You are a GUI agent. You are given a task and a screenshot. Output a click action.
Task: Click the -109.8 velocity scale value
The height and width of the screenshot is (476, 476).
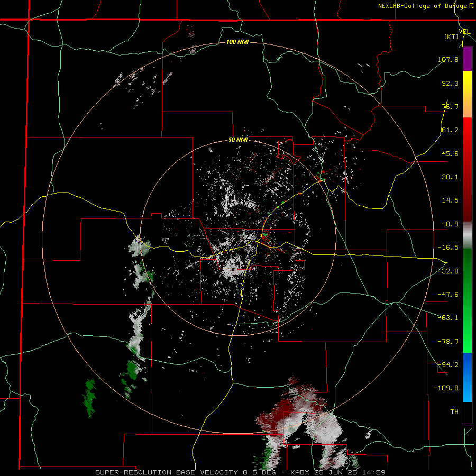coord(446,388)
